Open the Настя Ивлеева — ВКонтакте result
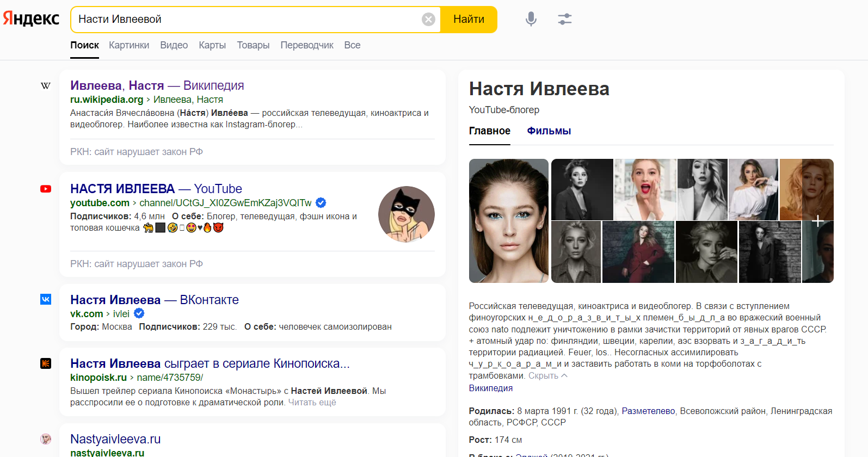 tap(155, 300)
